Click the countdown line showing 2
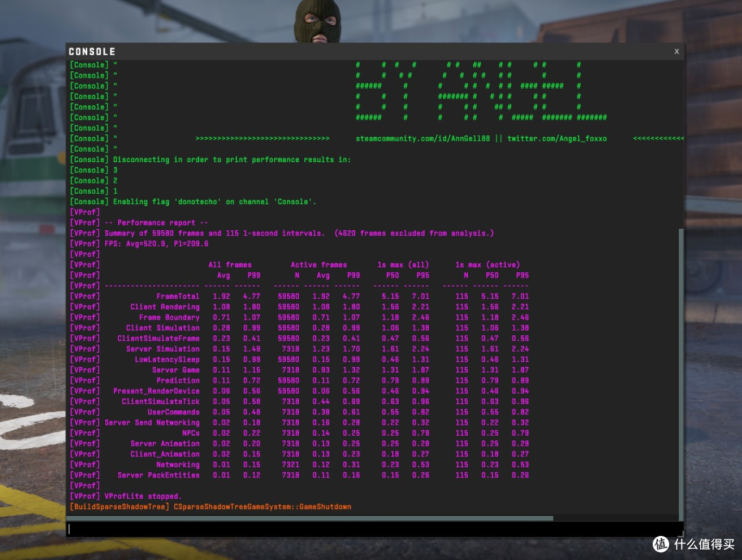 tap(93, 180)
